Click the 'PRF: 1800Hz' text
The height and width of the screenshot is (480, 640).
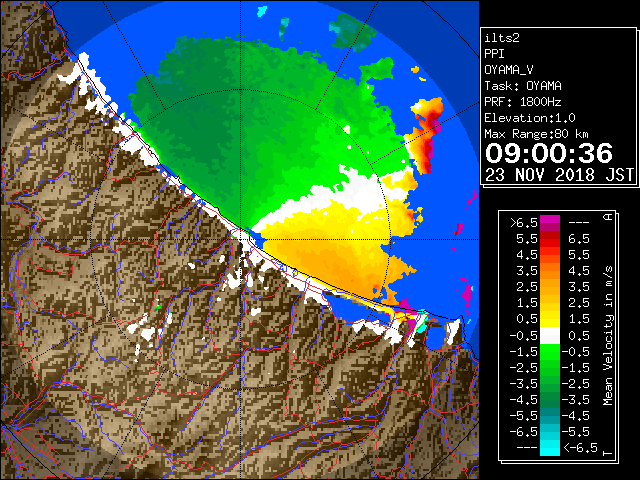click(x=523, y=102)
